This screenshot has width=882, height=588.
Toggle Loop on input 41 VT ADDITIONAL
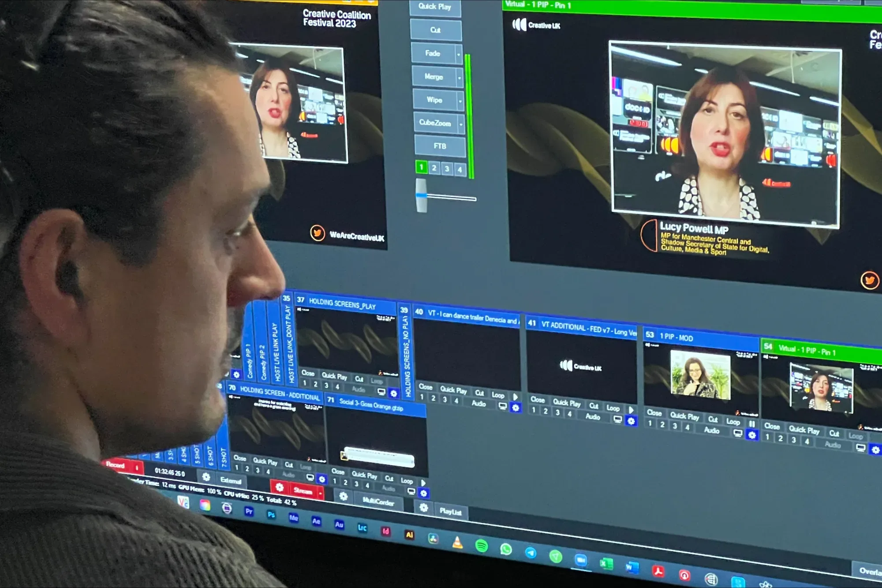pyautogui.click(x=613, y=408)
